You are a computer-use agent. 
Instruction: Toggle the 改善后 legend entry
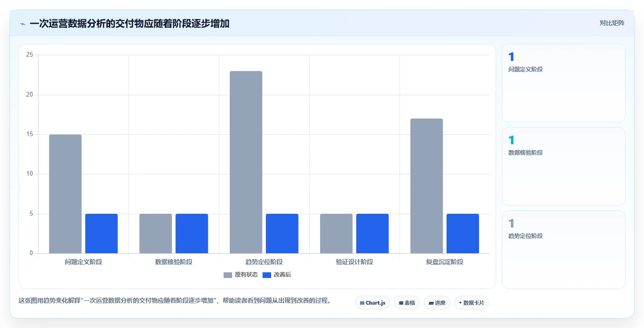coord(277,275)
